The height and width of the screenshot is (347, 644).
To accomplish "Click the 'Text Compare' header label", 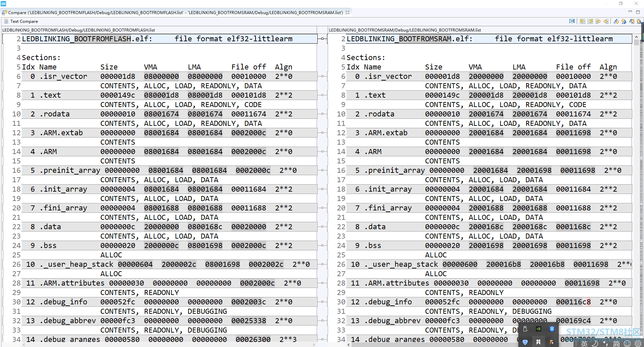I will coord(24,21).
